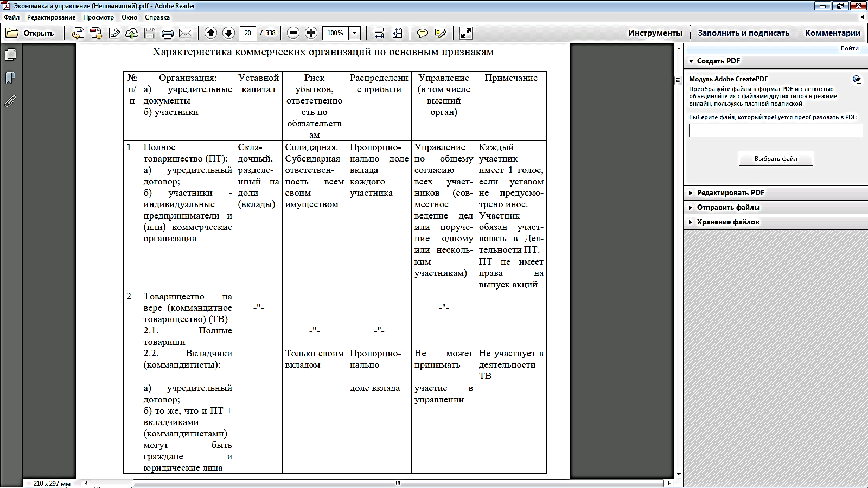
Task: Expand the Редактировать PDF section
Action: pos(730,192)
